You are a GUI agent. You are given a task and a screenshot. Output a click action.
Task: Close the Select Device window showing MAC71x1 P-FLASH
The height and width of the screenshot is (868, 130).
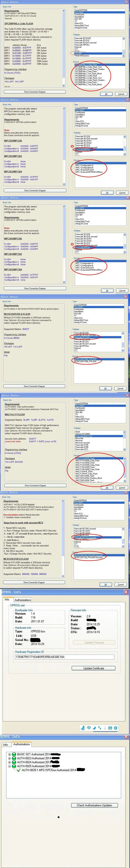(128, 395)
